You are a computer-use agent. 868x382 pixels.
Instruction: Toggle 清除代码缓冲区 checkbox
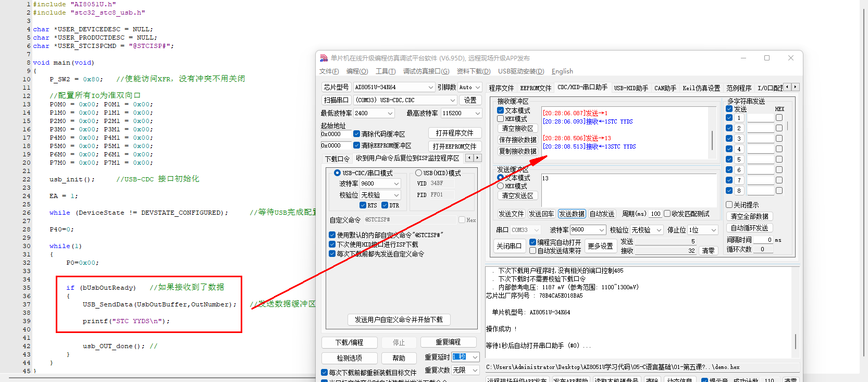(x=356, y=134)
